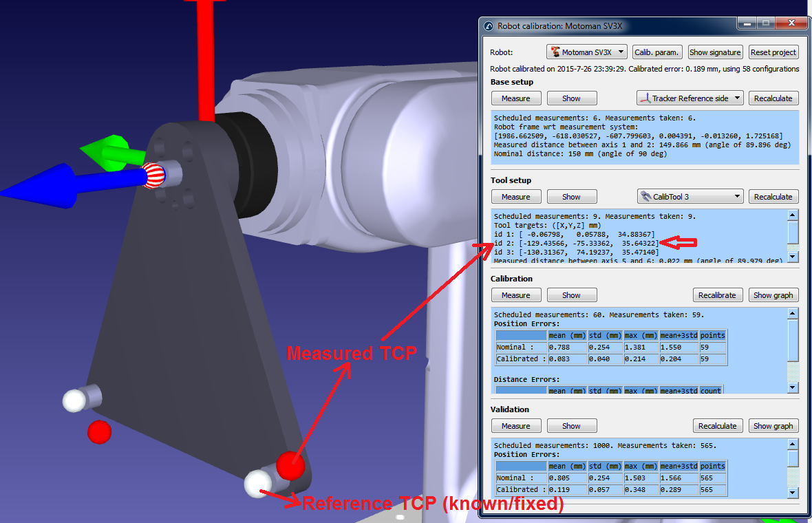The height and width of the screenshot is (523, 812).
Task: Click the scroll-down arrow of the Tool setup list
Action: click(793, 257)
